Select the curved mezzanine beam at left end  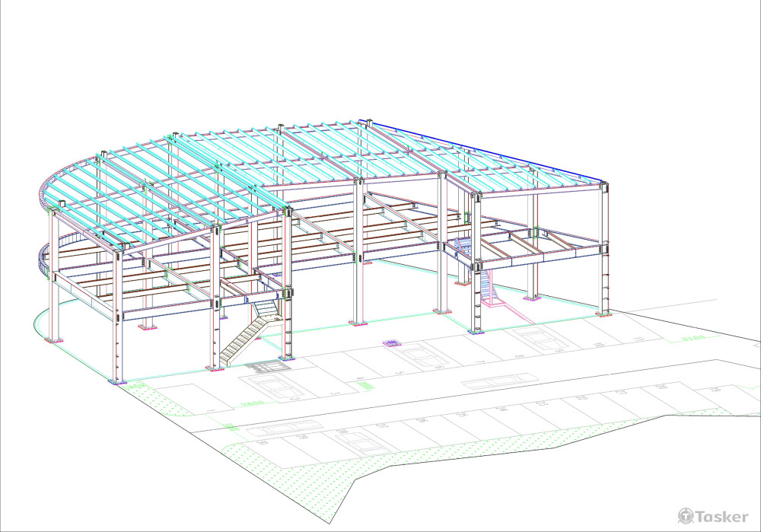tap(44, 259)
